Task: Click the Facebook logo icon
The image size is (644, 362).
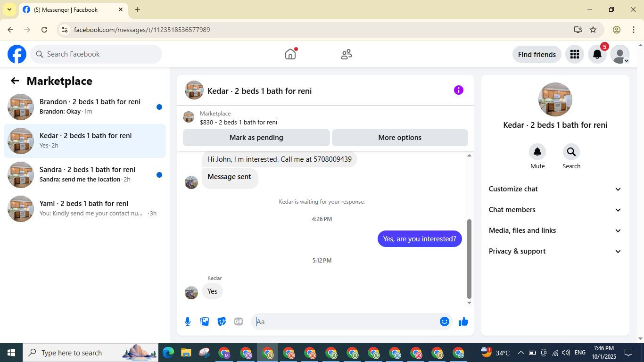Action: click(x=17, y=54)
